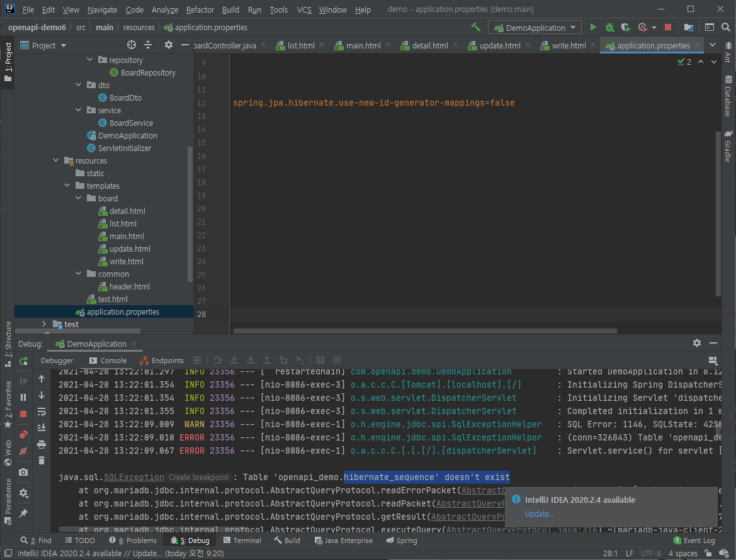Click the editor horizontal scrollbar
The image size is (736, 560).
[425, 331]
